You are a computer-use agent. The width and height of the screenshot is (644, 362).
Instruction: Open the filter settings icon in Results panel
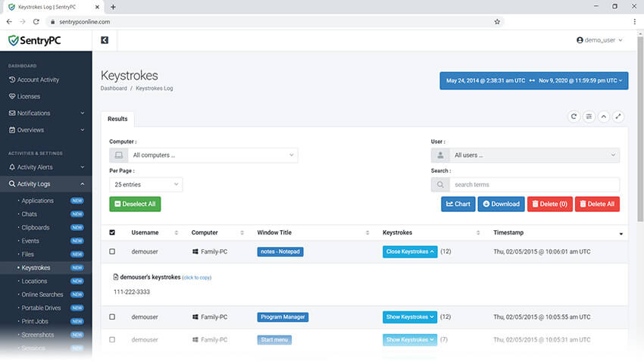[589, 117]
